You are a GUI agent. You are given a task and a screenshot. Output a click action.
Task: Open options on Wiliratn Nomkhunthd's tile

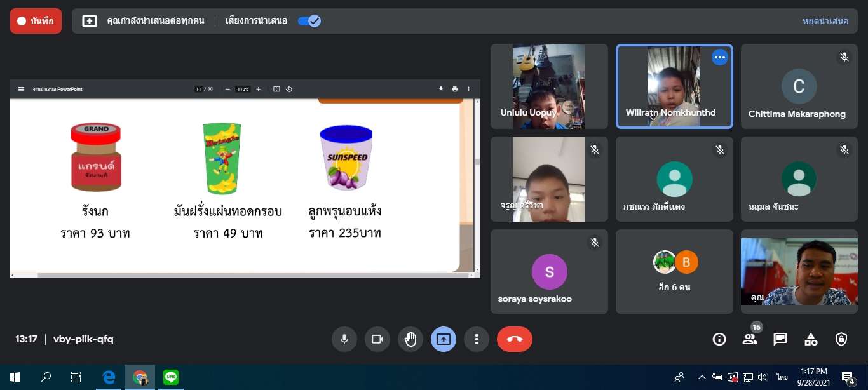click(719, 57)
